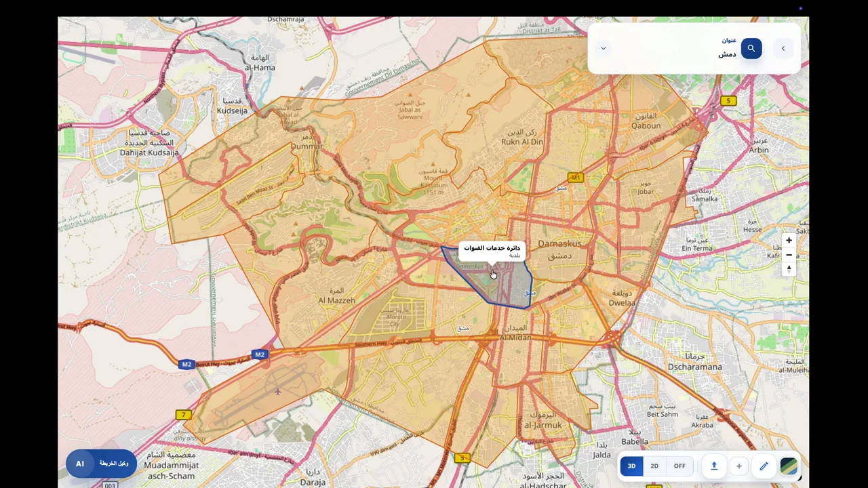The height and width of the screenshot is (488, 868).
Task: Turn buildings mode OFF
Action: tap(679, 466)
